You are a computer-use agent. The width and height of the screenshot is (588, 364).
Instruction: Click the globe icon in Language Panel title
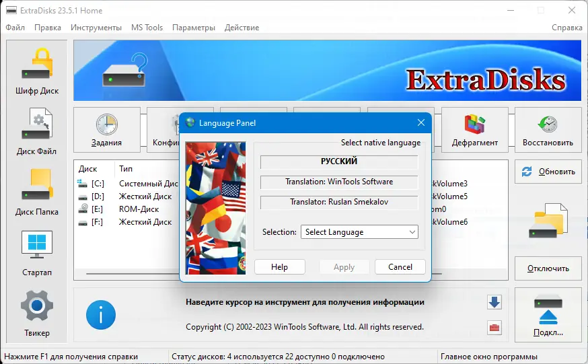pos(190,122)
